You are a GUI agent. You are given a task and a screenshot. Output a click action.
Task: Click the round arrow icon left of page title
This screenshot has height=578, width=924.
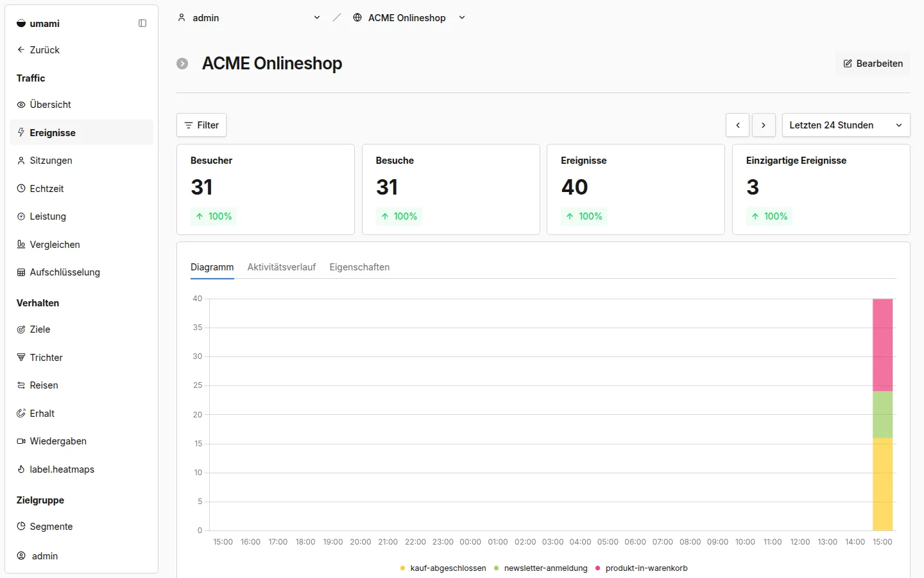(x=182, y=64)
